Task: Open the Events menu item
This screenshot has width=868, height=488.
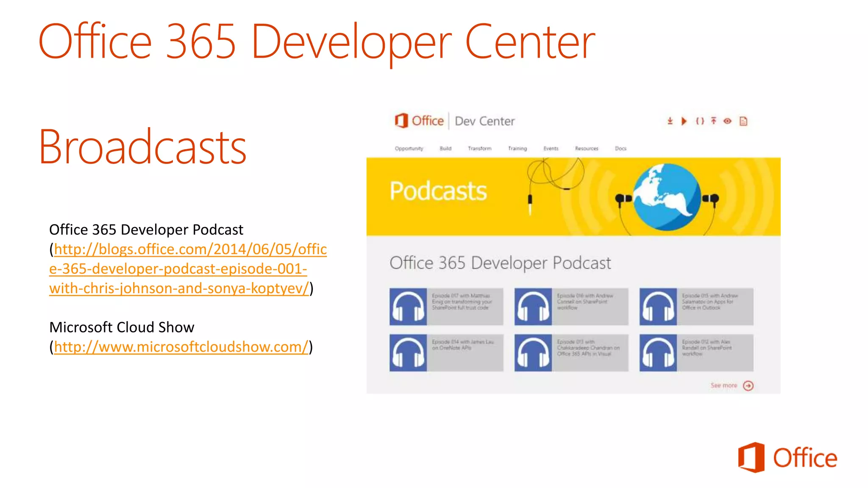Action: [551, 149]
